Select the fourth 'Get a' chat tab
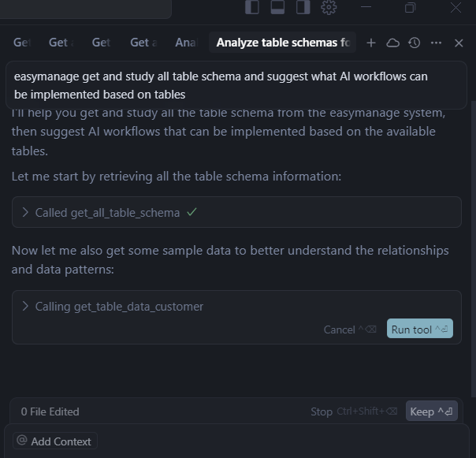 coord(143,43)
